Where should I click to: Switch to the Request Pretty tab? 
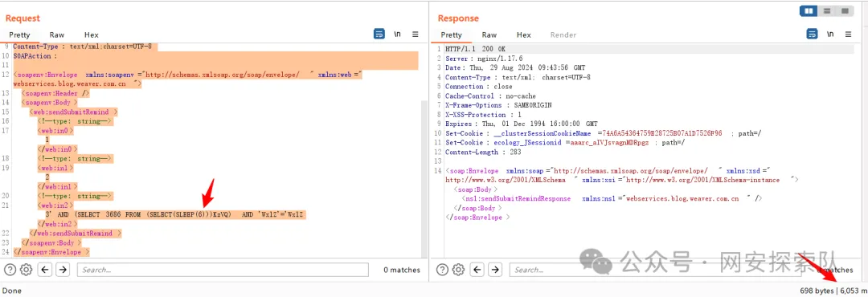tap(19, 35)
